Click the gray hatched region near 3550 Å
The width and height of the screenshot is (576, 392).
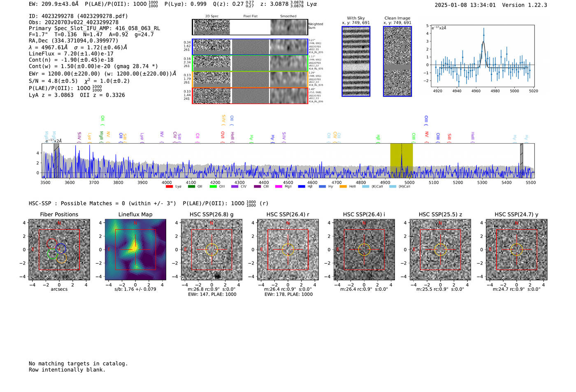(x=56, y=160)
